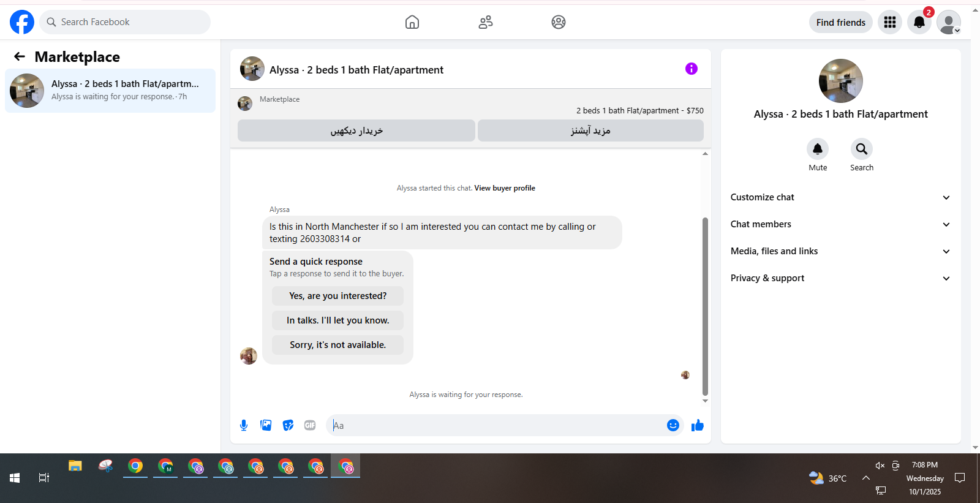Click the خریدار دیکھیں button
The height and width of the screenshot is (503, 980).
pyautogui.click(x=356, y=130)
